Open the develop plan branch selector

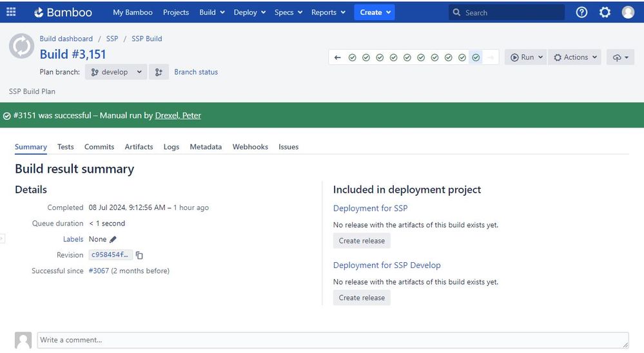(x=116, y=72)
